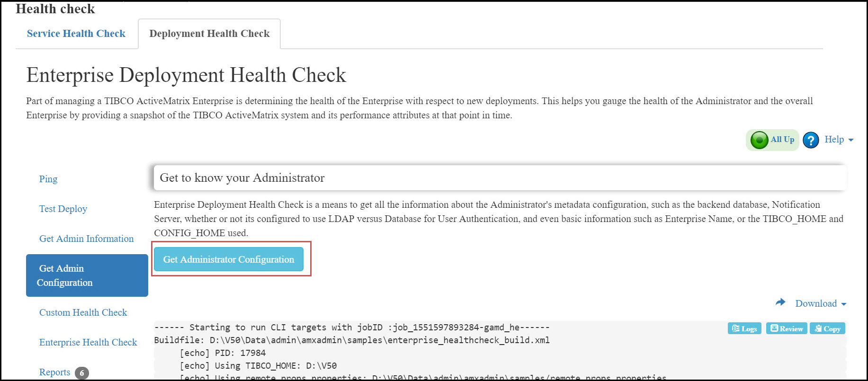Navigate to Enterprise Health Check sidebar link
This screenshot has width=868, height=381.
[88, 342]
